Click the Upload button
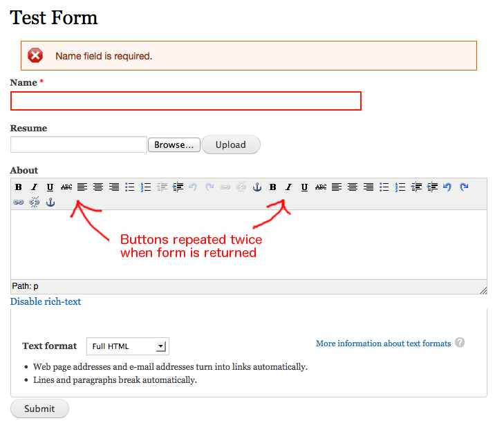This screenshot has width=504, height=432. click(x=231, y=144)
